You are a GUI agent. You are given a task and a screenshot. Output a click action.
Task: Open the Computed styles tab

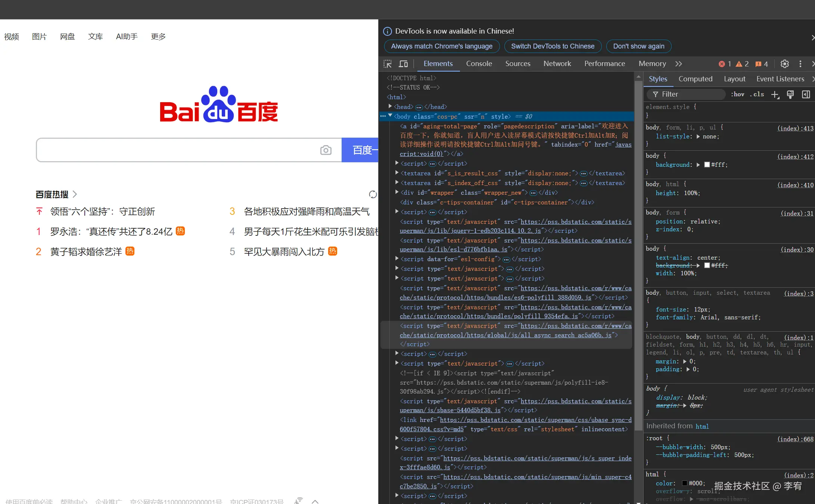(695, 79)
